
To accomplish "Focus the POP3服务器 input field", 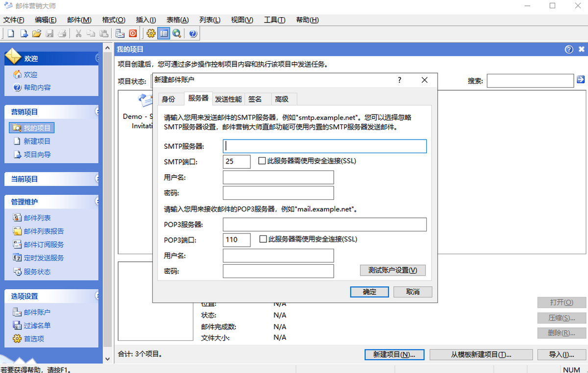I will point(325,225).
